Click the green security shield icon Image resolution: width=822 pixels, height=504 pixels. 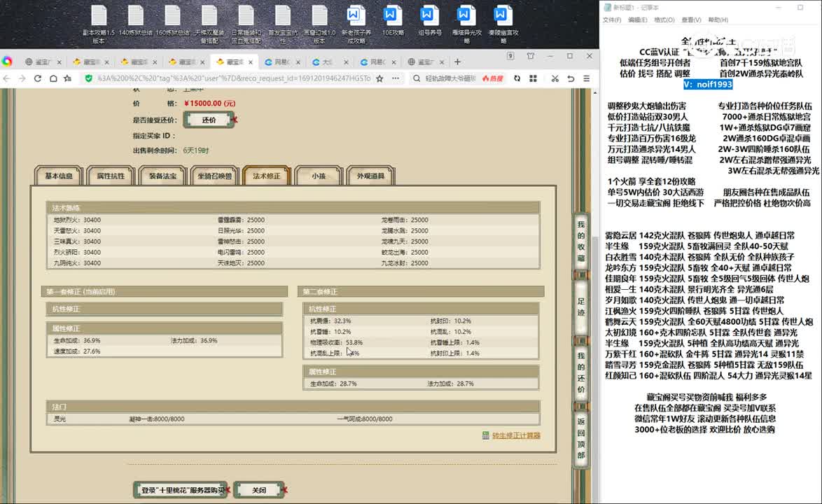click(89, 78)
